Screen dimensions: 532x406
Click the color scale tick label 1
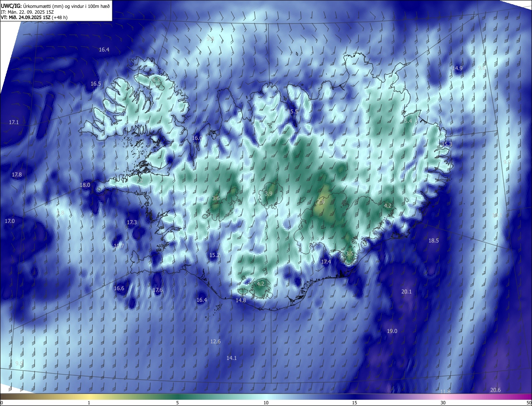[89, 403]
